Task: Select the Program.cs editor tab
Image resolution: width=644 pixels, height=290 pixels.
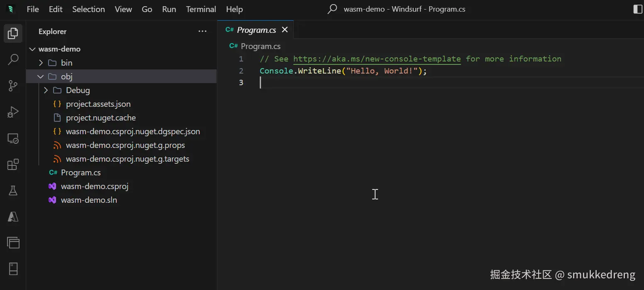Action: (256, 29)
